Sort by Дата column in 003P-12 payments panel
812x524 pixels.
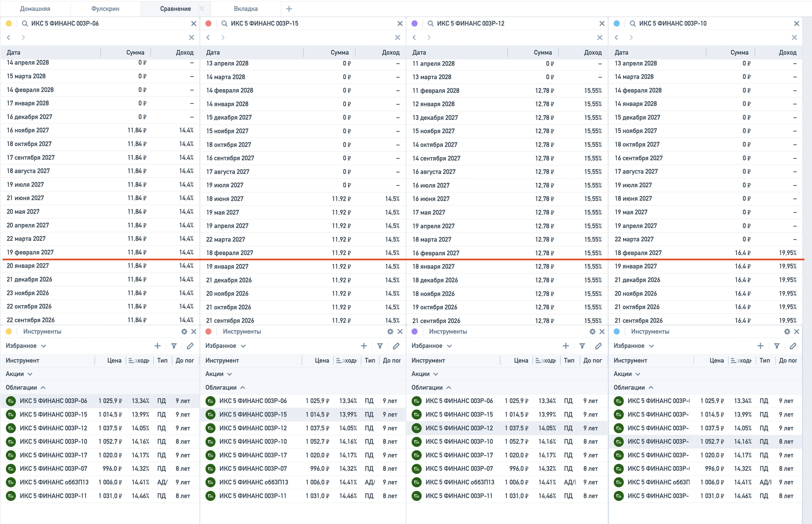[419, 52]
